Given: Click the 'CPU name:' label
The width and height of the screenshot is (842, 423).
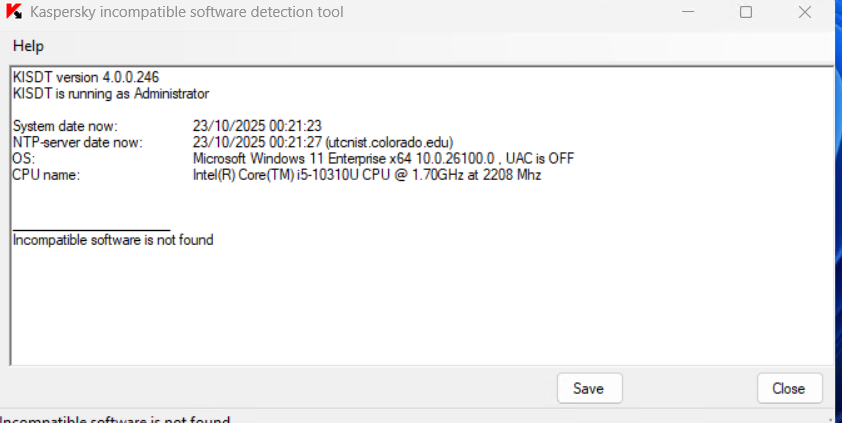Looking at the screenshot, I should tap(45, 174).
